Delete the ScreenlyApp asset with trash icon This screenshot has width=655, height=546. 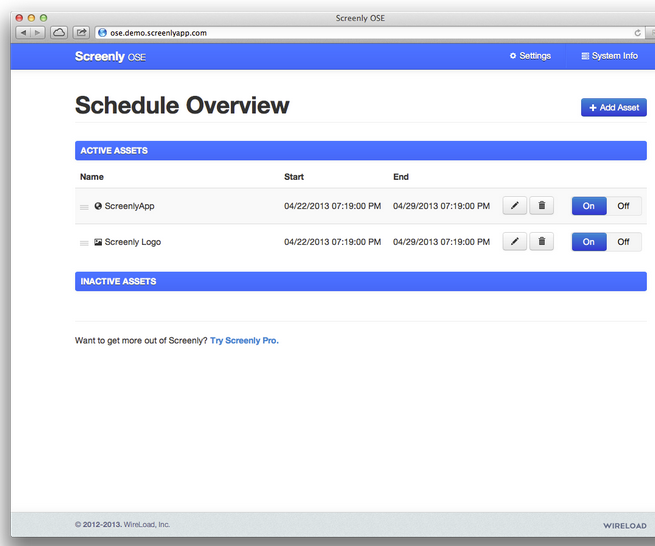tap(541, 206)
